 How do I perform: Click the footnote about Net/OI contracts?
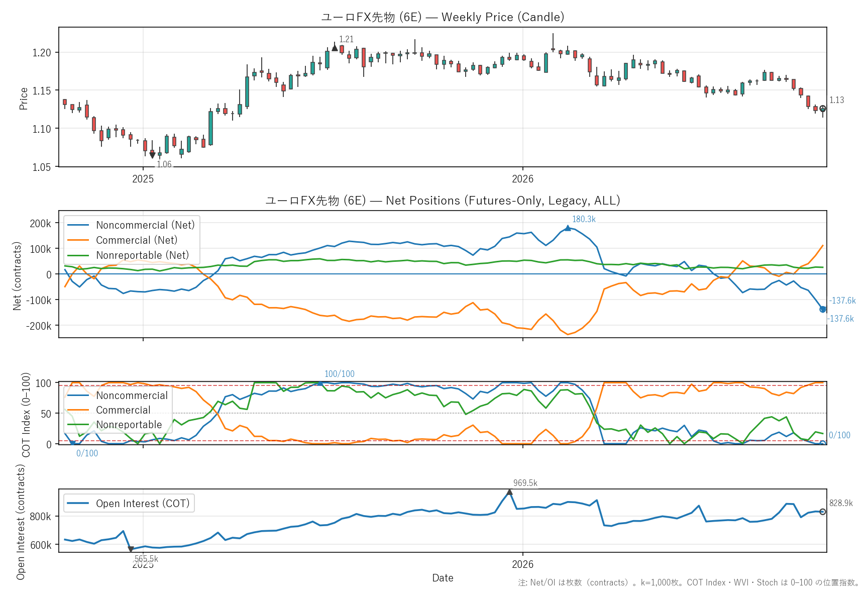[x=689, y=582]
